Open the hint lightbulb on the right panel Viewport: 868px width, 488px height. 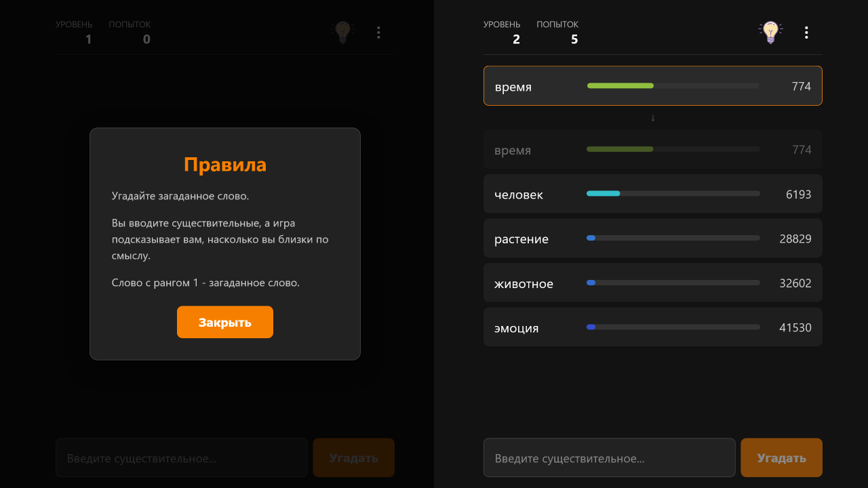point(770,32)
